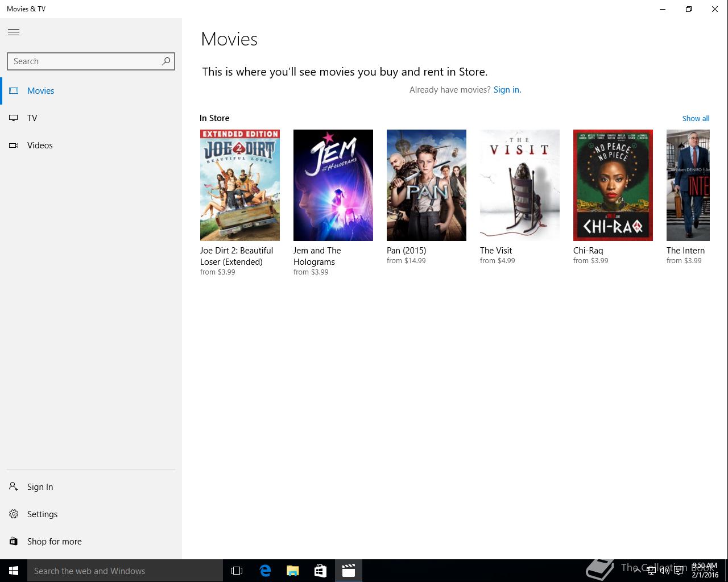Click the taskbar clock showing 2/1/2016
This screenshot has height=582, width=728.
705,571
